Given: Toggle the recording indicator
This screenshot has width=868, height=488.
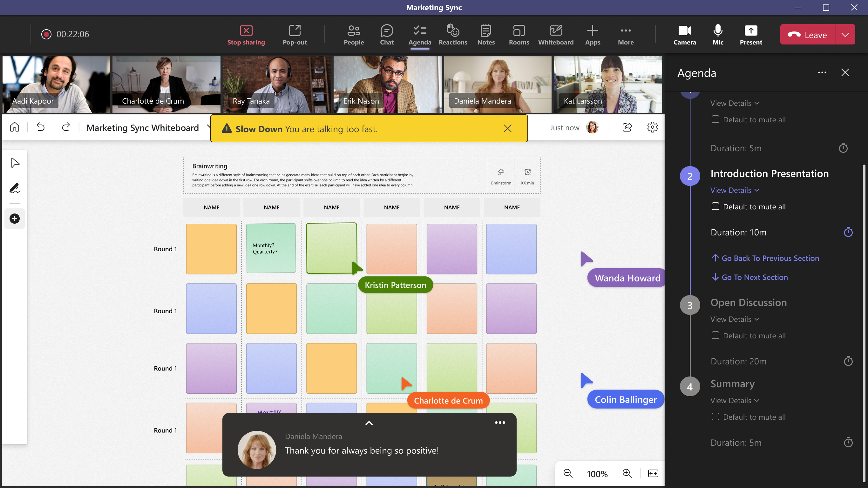Looking at the screenshot, I should pyautogui.click(x=46, y=34).
